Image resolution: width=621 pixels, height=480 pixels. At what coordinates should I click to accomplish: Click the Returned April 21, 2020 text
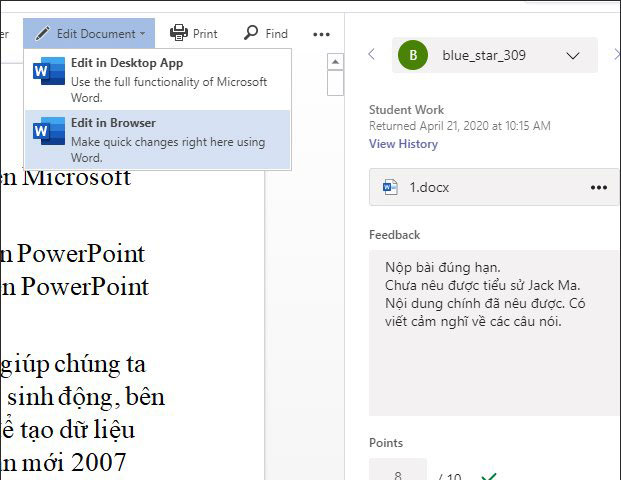click(459, 126)
